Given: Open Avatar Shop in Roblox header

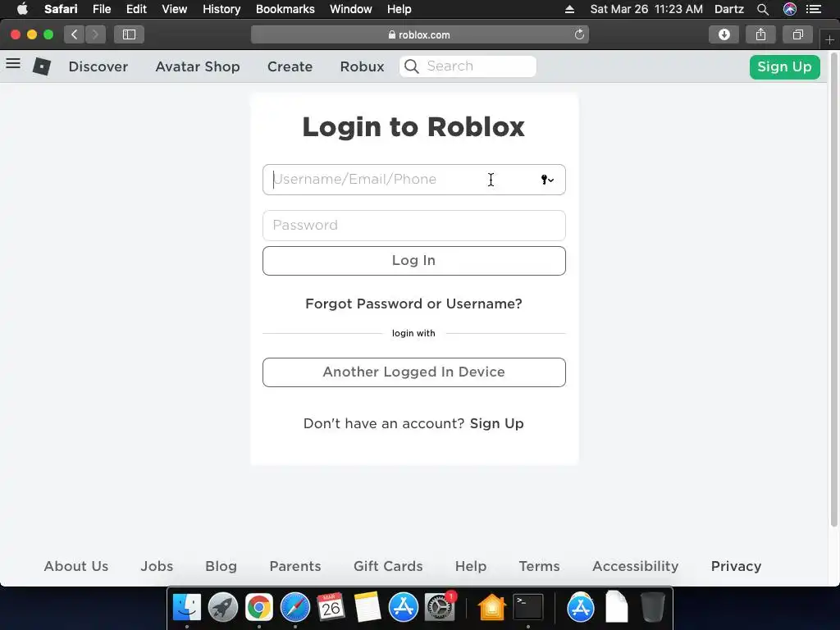Looking at the screenshot, I should click(x=198, y=66).
